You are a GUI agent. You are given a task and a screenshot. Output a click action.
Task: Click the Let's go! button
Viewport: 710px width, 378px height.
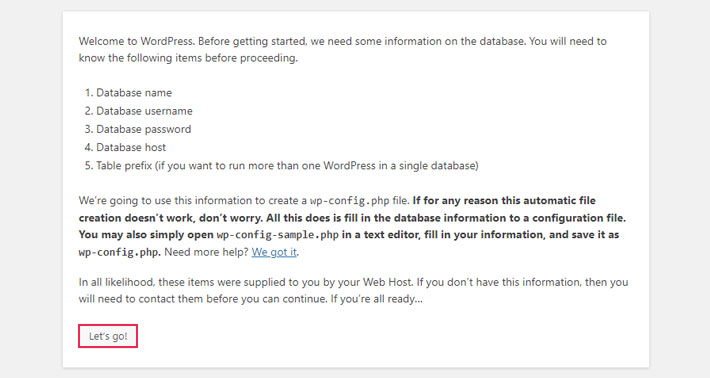pyautogui.click(x=108, y=336)
